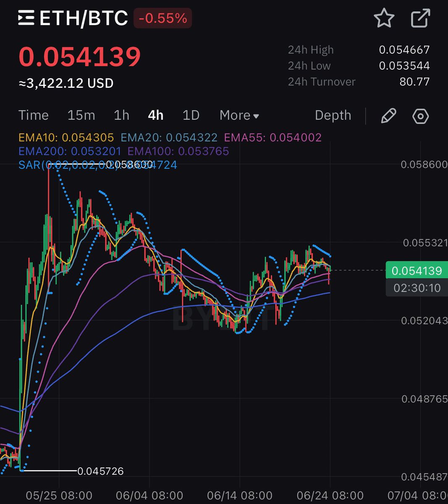Switch to the Time chart view
This screenshot has height=504, width=448.
pos(34,115)
